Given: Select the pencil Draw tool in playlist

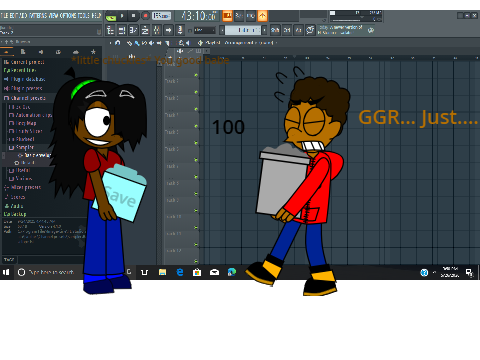Looking at the screenshot, I should tap(130, 43).
